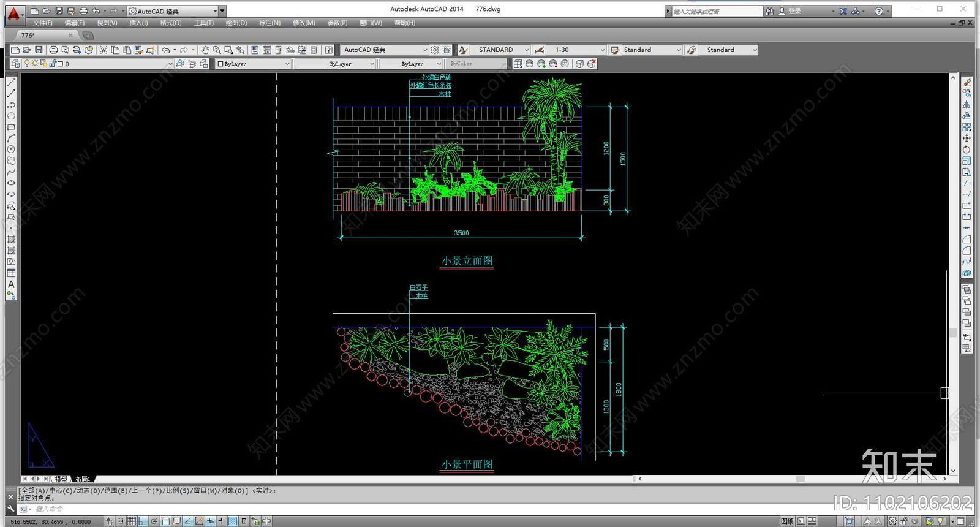Click the Cut scissors icon
980x527 pixels.
pyautogui.click(x=104, y=50)
